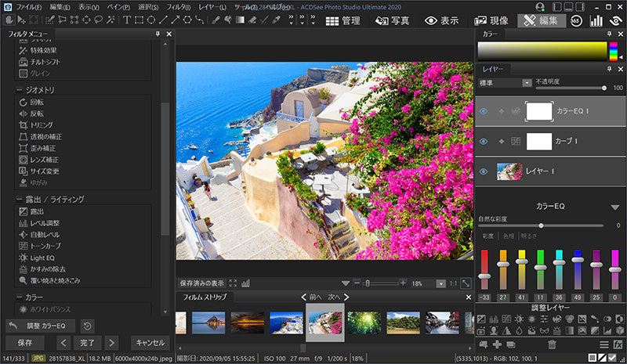Click the 保存 save button
Image resolution: width=627 pixels, height=364 pixels.
[x=25, y=343]
